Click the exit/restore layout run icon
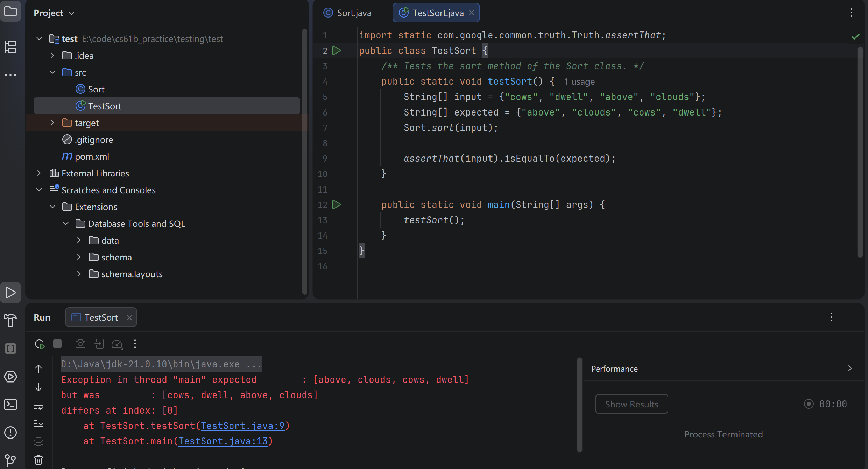868x469 pixels. (99, 344)
